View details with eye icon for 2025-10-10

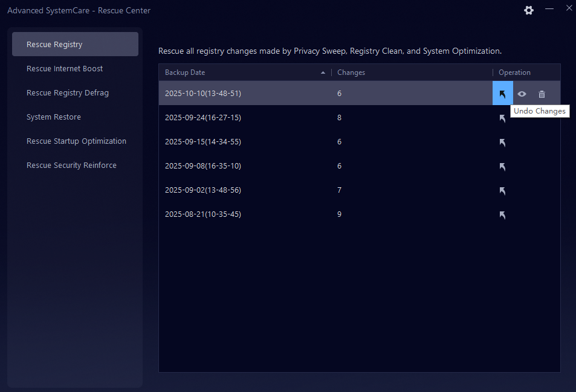522,94
